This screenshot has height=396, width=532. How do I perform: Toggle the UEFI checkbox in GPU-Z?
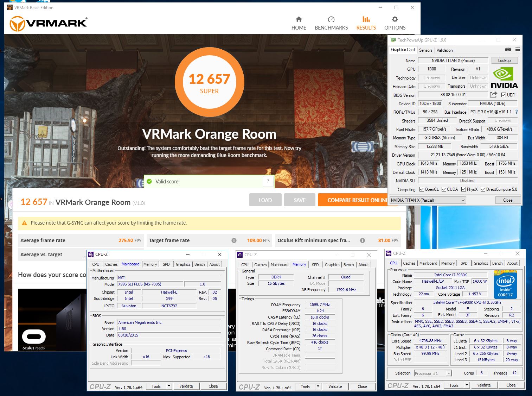click(504, 95)
